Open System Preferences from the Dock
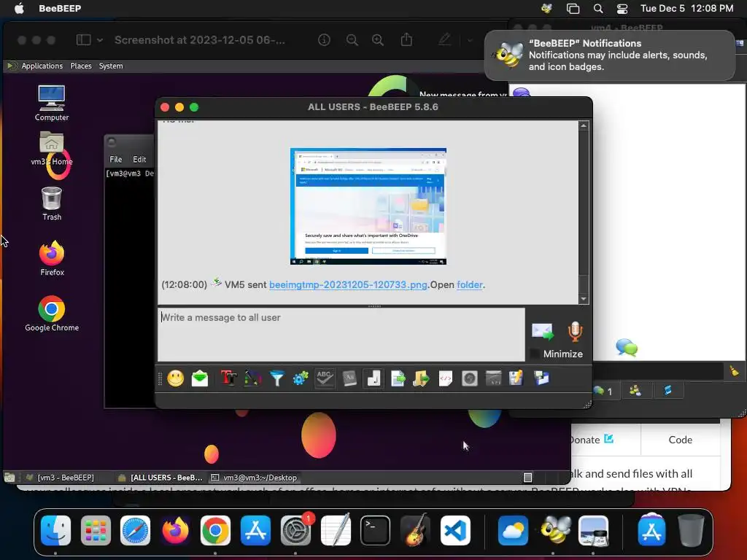Viewport: 747px width, 560px height. coord(295,530)
